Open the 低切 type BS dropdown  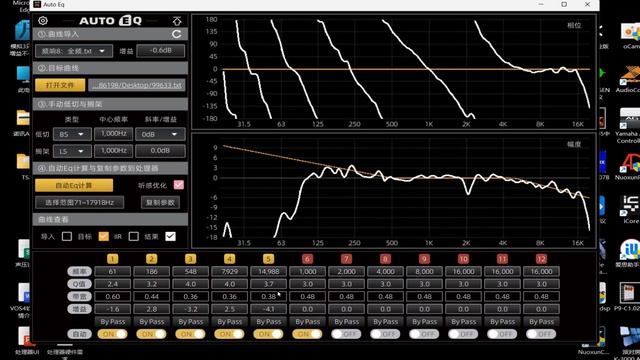(72, 134)
